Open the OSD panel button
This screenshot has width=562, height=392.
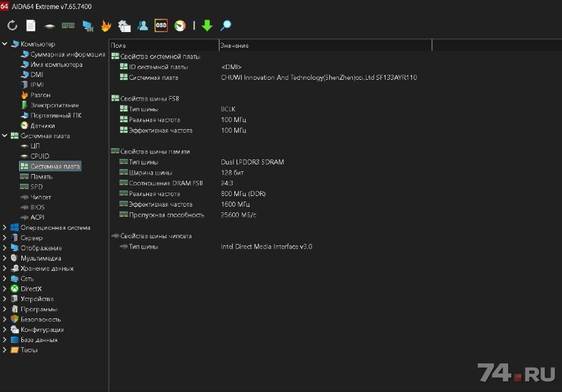161,25
